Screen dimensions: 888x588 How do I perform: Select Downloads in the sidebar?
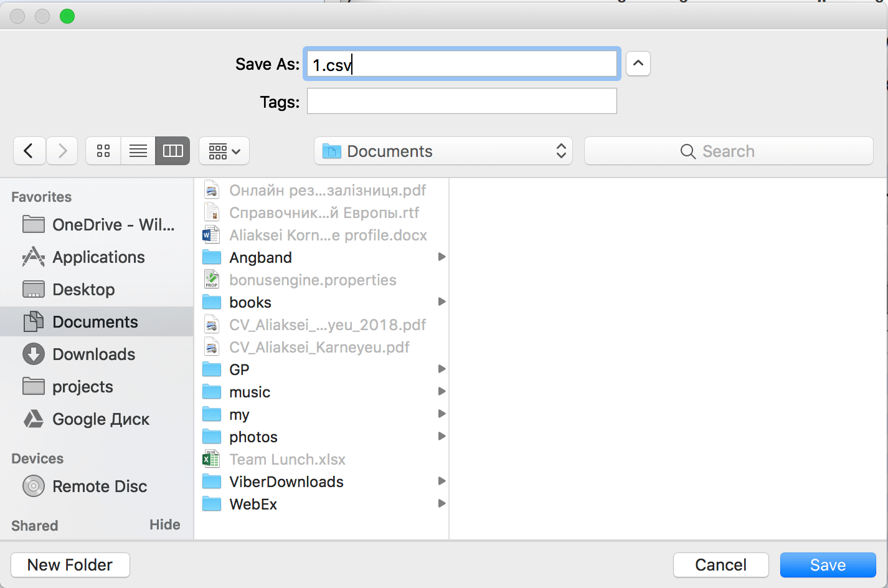point(93,354)
